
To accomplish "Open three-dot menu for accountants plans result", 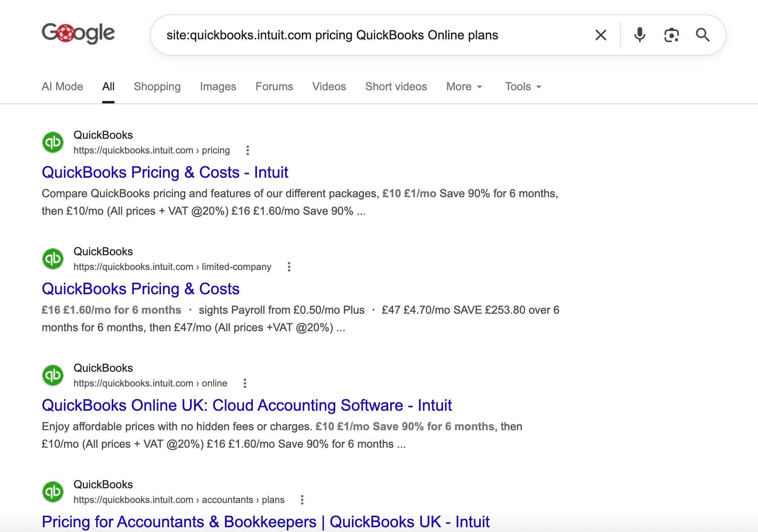I will [x=302, y=500].
